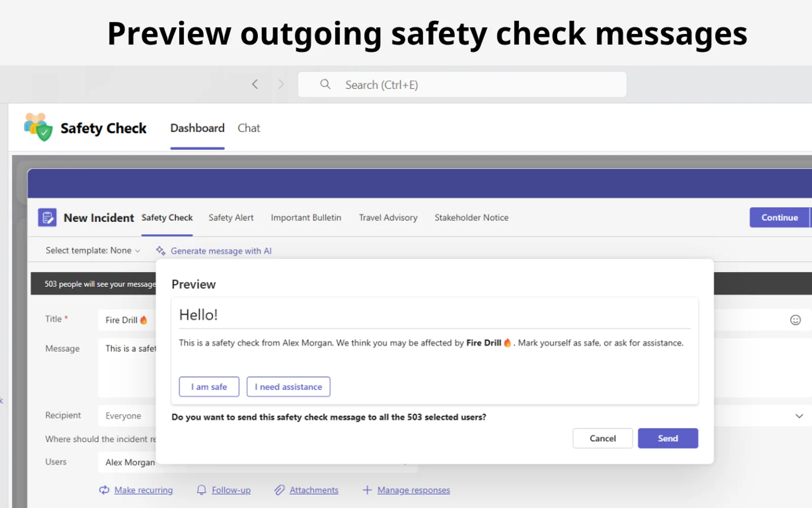Click the search magnifier icon

pyautogui.click(x=325, y=84)
